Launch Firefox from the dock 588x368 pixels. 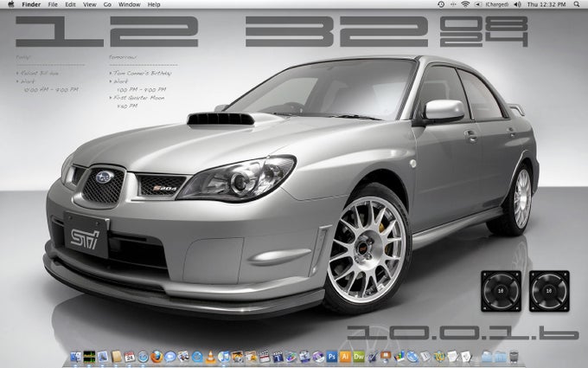157,357
